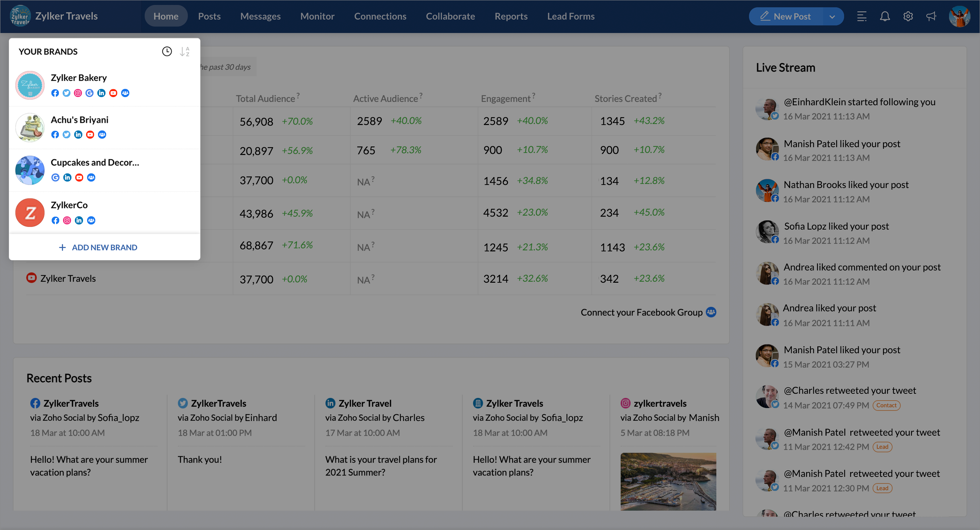The height and width of the screenshot is (530, 980).
Task: Click ZylkerCo's LinkedIn icon
Action: 79,220
